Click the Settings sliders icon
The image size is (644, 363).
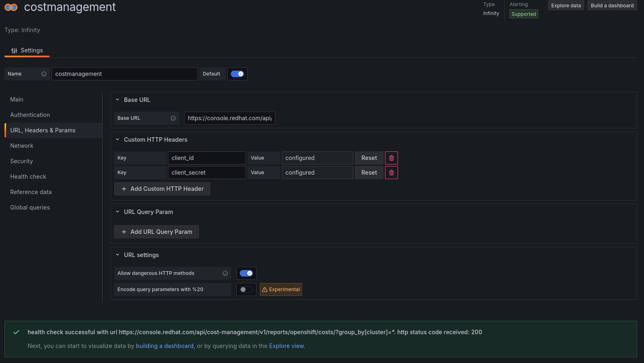point(14,51)
